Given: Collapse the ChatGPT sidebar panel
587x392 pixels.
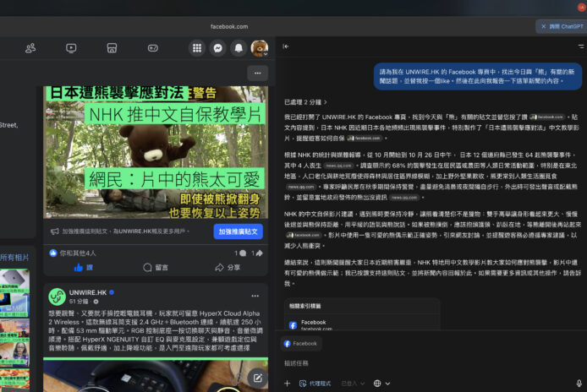Looking at the screenshot, I should click(286, 48).
